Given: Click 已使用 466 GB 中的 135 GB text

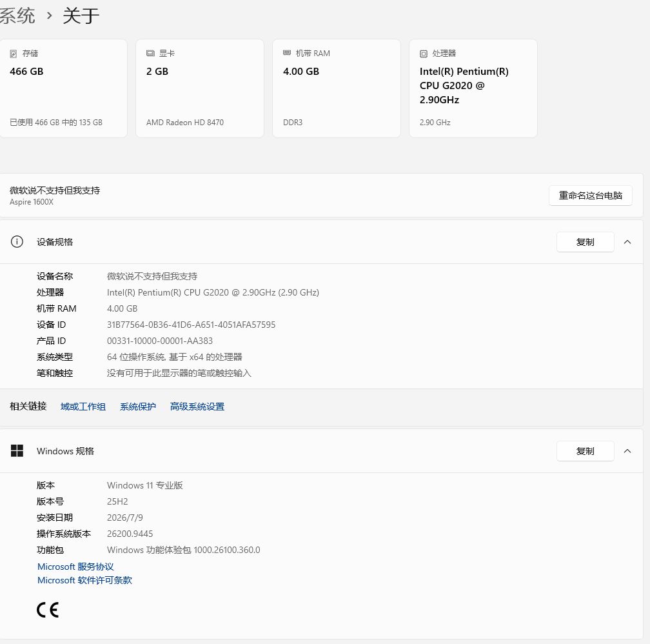Looking at the screenshot, I should 56,123.
